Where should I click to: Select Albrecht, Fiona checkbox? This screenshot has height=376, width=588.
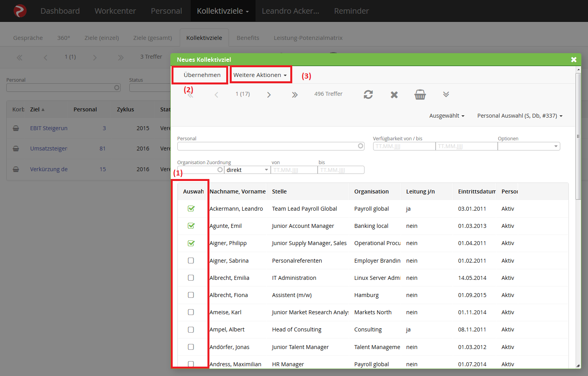191,295
